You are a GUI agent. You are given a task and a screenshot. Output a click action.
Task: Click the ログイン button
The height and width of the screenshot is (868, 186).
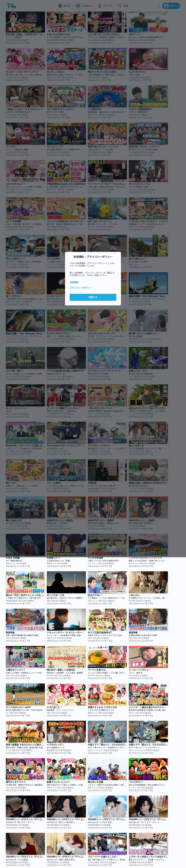tap(171, 6)
